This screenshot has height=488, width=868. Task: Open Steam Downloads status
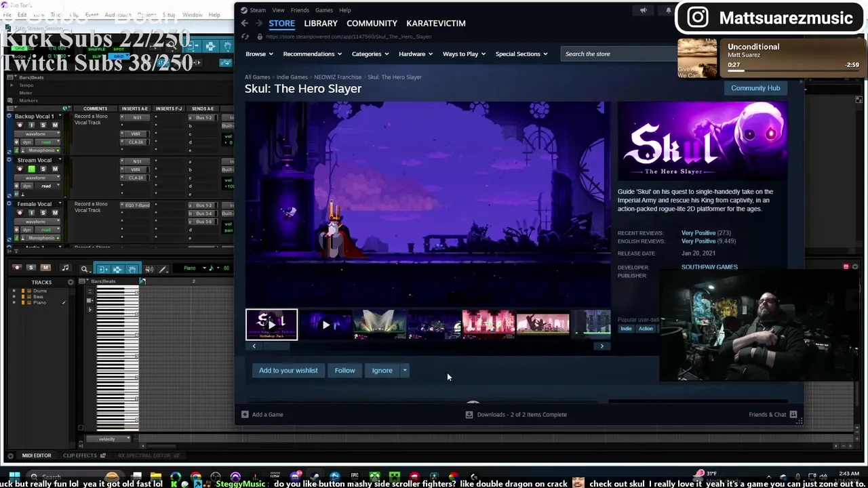pos(516,414)
